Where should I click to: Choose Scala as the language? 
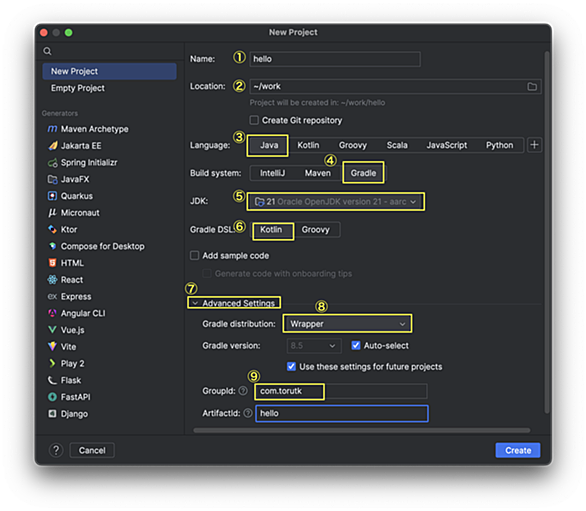pyautogui.click(x=397, y=145)
